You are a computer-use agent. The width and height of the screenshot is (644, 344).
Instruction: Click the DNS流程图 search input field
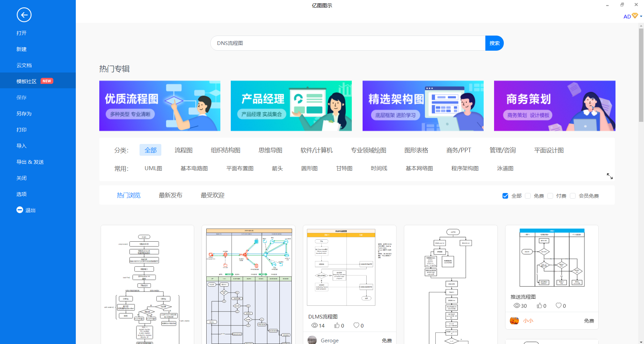[348, 43]
